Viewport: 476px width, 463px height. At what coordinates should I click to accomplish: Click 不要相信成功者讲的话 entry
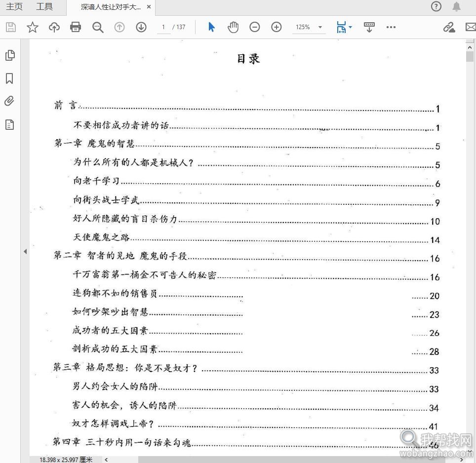257,125
